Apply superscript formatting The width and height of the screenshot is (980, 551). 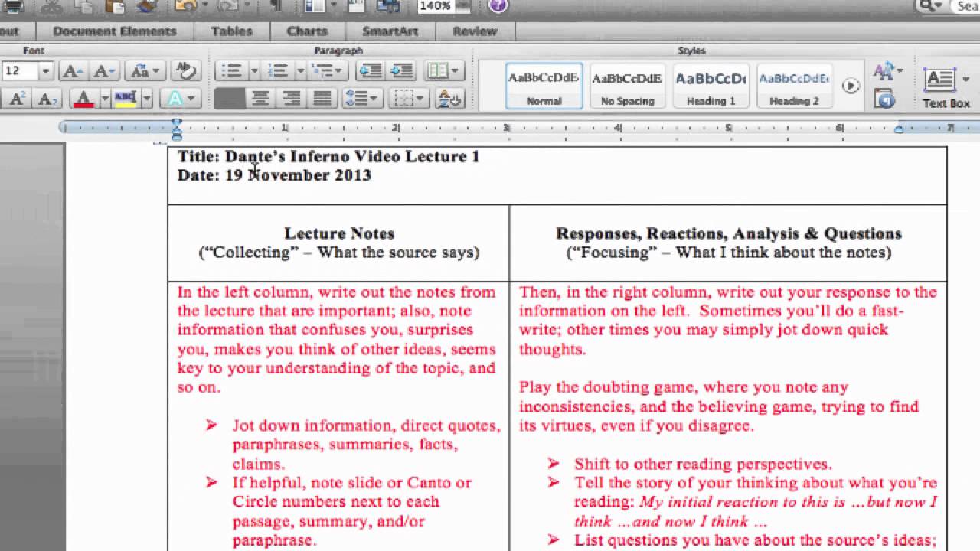(x=18, y=99)
